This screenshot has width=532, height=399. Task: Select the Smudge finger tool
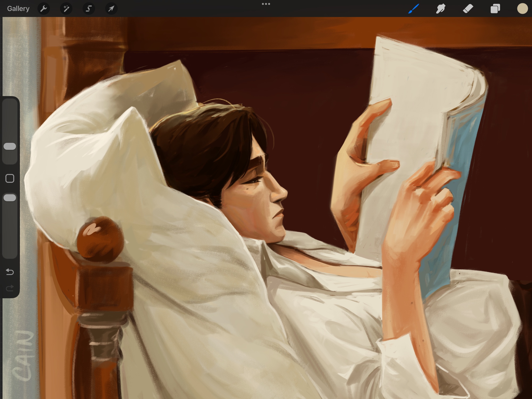coord(440,9)
